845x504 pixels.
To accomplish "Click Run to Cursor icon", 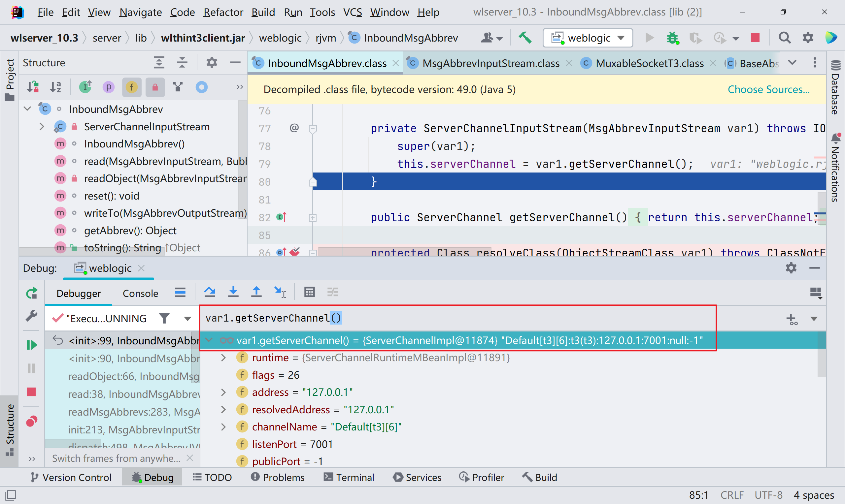I will click(x=280, y=292).
